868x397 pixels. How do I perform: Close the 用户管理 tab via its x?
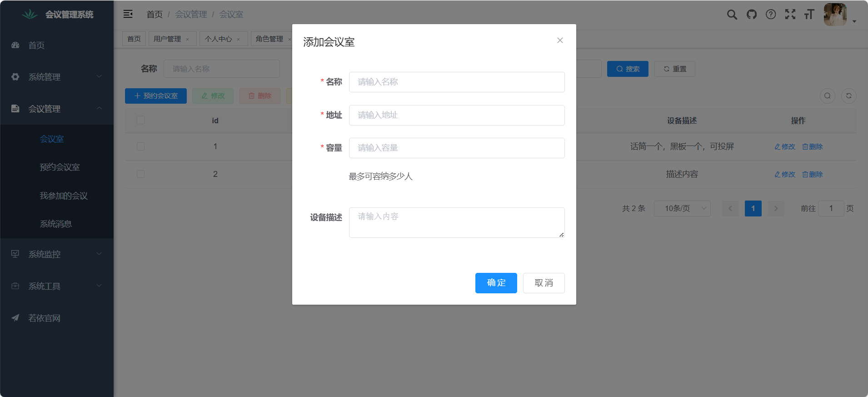187,40
